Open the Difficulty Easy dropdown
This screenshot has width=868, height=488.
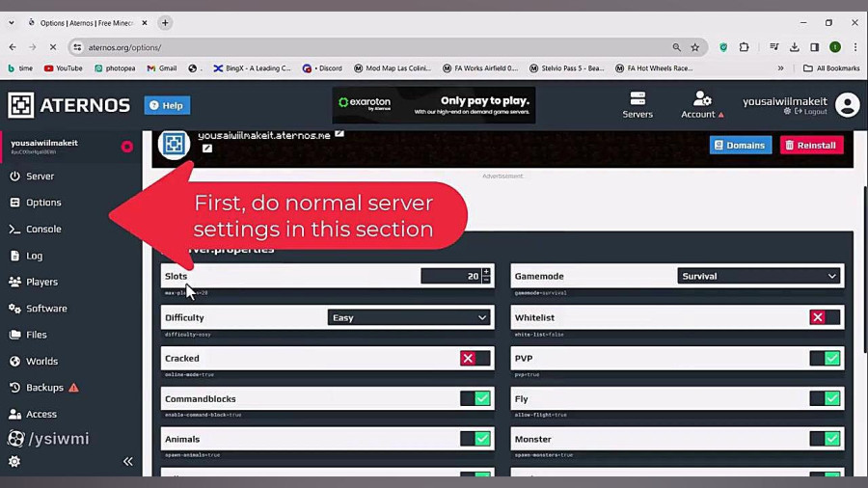coord(409,317)
